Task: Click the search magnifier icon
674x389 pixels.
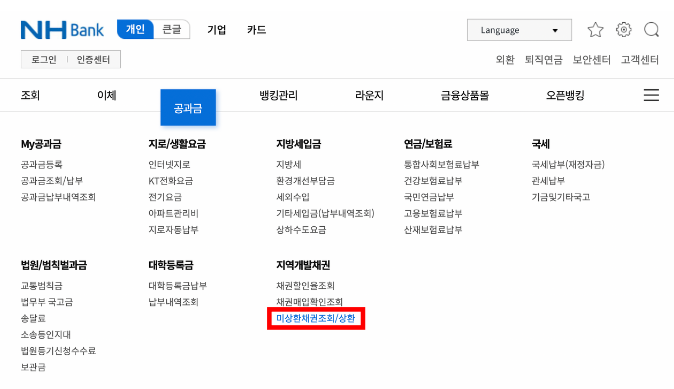Action: click(x=652, y=30)
